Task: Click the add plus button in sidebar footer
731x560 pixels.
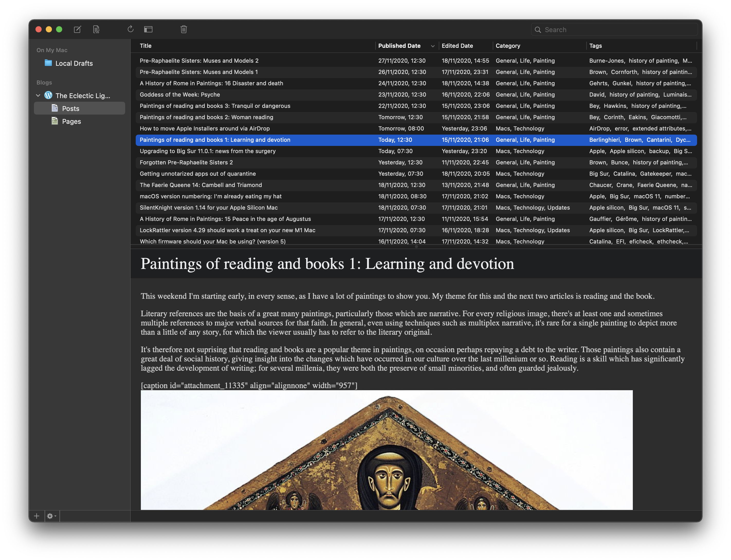Action: coord(37,516)
